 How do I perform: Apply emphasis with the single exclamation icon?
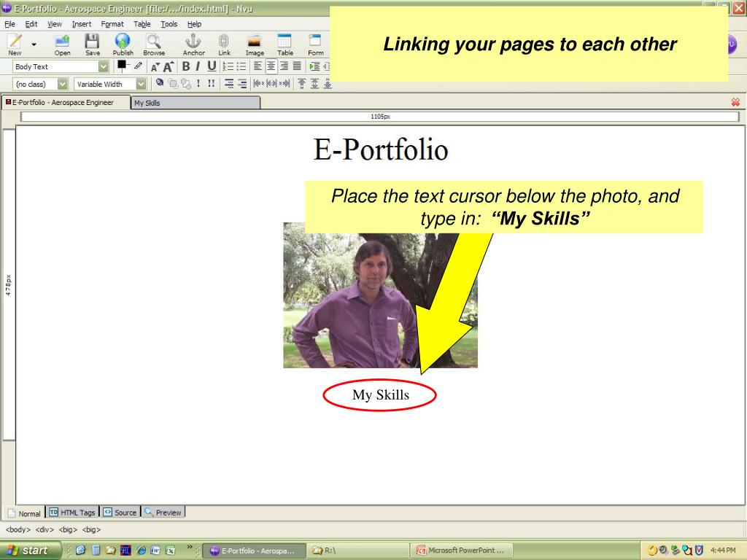coord(198,83)
